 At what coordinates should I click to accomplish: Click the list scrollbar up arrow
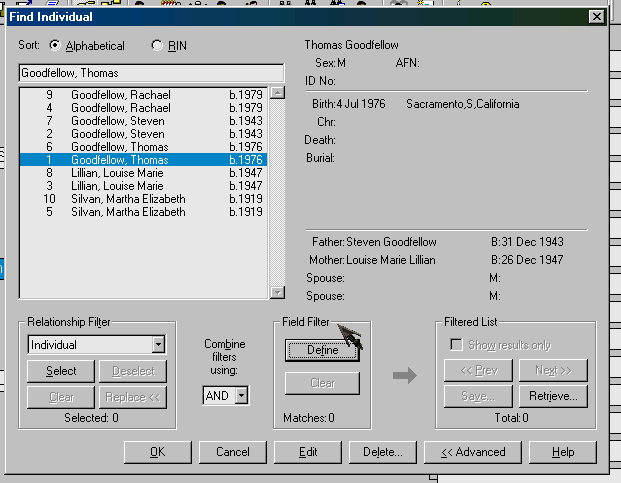pyautogui.click(x=277, y=93)
